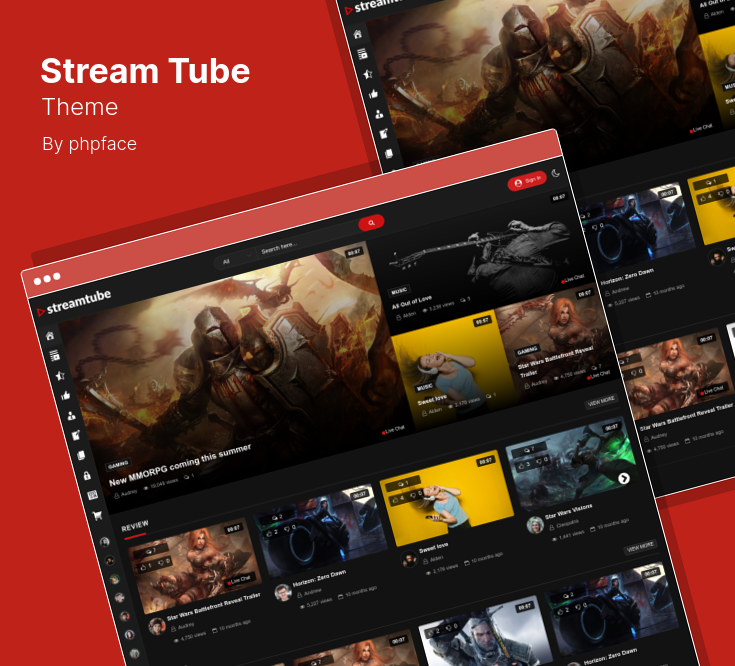Click streamtube logo in front window
Image resolution: width=735 pixels, height=666 pixels.
pos(74,303)
